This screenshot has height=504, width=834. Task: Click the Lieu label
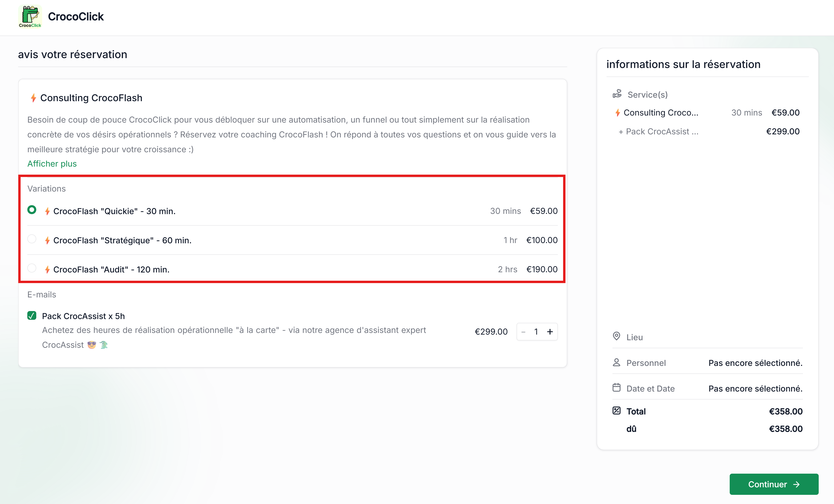pos(634,337)
